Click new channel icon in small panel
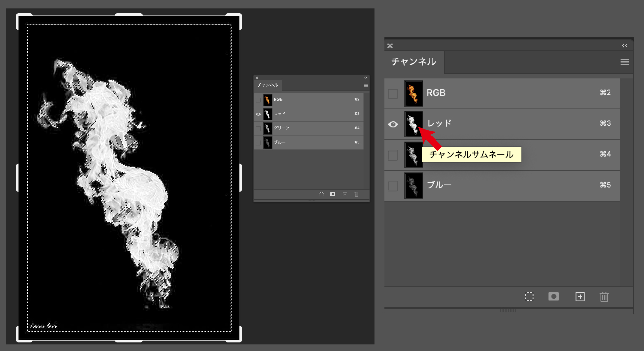644x351 pixels. (x=345, y=194)
